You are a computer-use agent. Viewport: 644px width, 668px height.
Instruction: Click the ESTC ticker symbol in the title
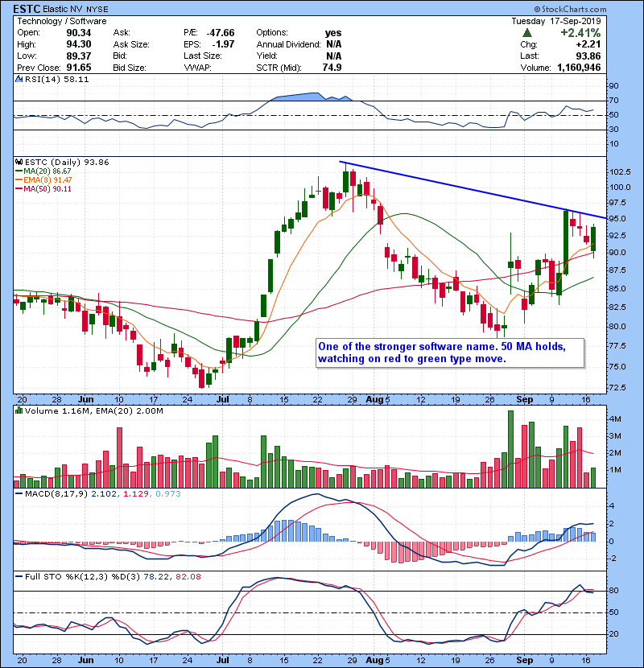pos(27,9)
